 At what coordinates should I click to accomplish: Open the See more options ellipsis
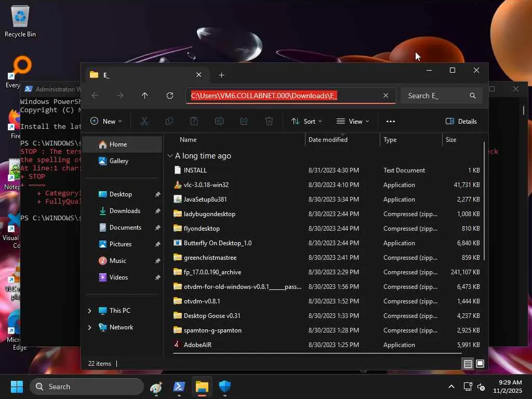click(x=391, y=121)
